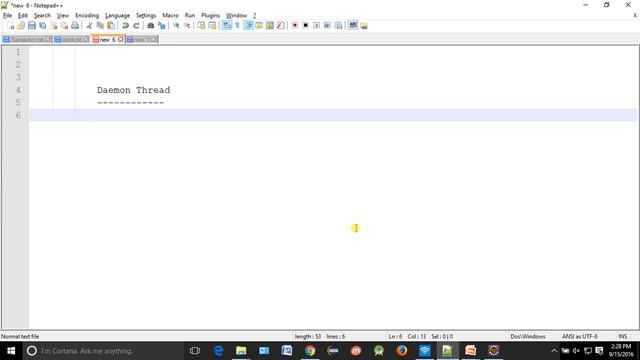
Task: Click the Close document toolbar icon
Action: pyautogui.click(x=53, y=26)
